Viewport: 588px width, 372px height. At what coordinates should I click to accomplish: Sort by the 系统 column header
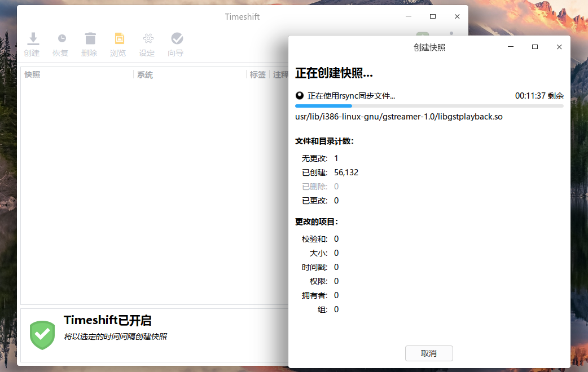click(x=145, y=74)
